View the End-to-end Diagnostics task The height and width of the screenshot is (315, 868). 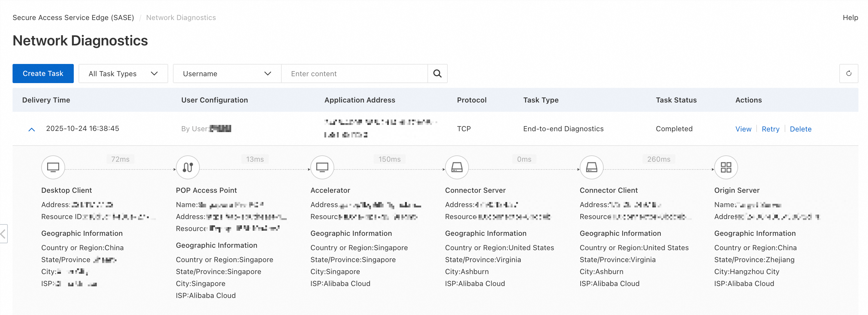pyautogui.click(x=743, y=129)
